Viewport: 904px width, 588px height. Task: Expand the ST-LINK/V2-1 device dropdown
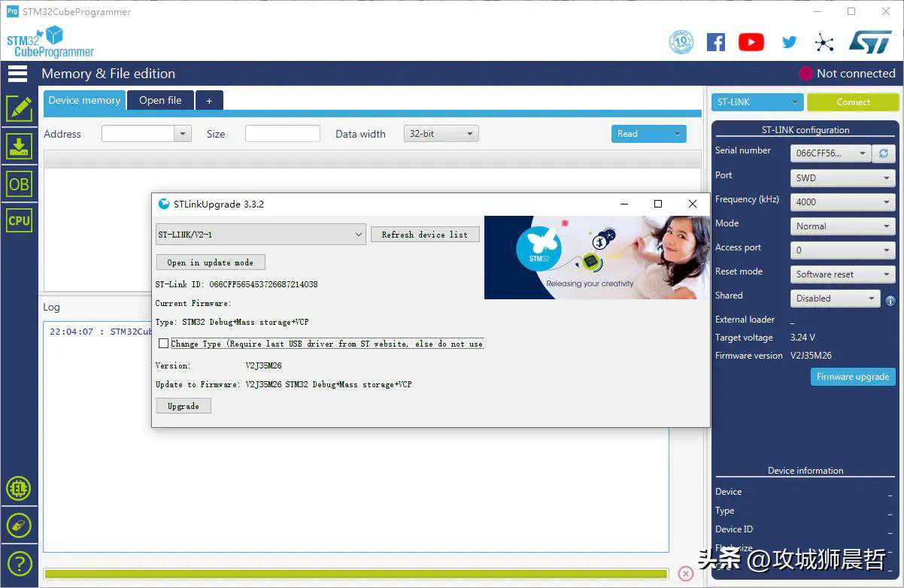pyautogui.click(x=260, y=235)
